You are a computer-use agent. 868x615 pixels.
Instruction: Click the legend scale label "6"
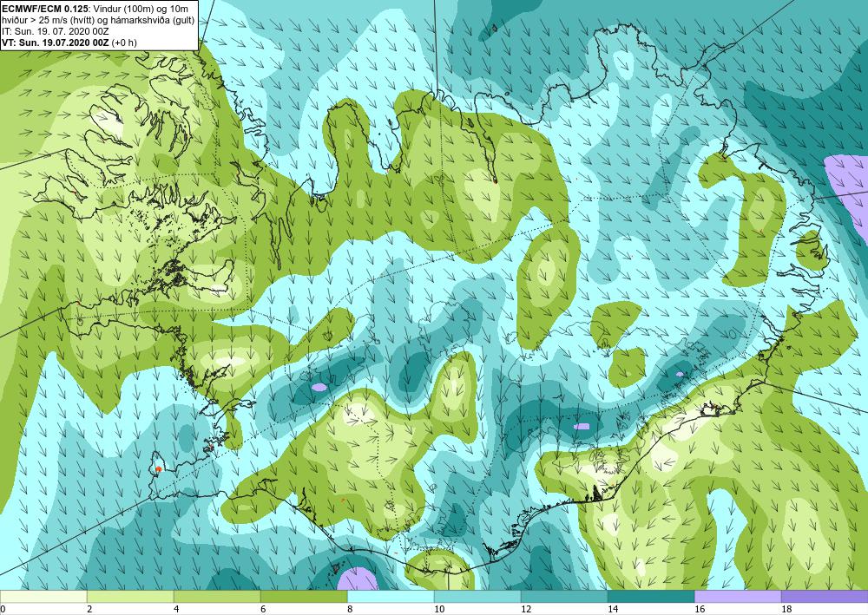(263, 610)
